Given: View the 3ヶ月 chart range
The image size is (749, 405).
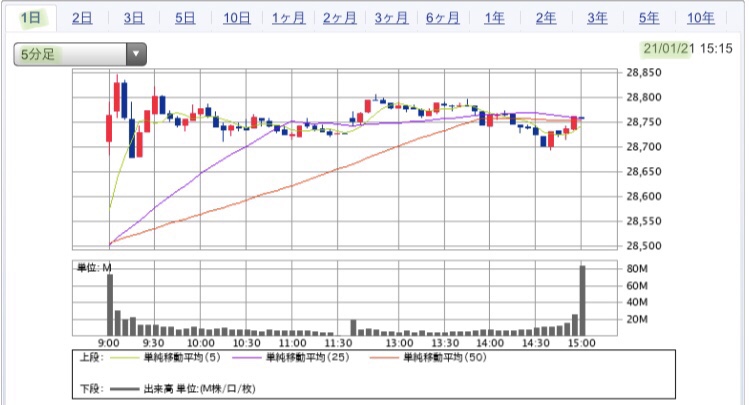Looking at the screenshot, I should pyautogui.click(x=391, y=18).
